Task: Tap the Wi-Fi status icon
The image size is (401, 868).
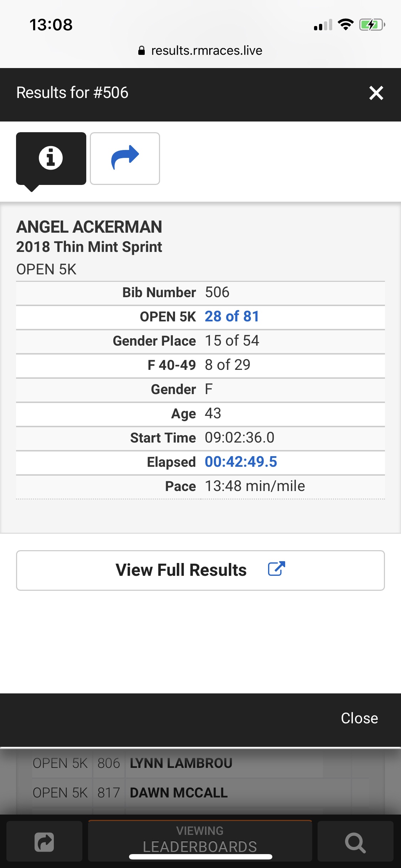Action: (x=345, y=25)
